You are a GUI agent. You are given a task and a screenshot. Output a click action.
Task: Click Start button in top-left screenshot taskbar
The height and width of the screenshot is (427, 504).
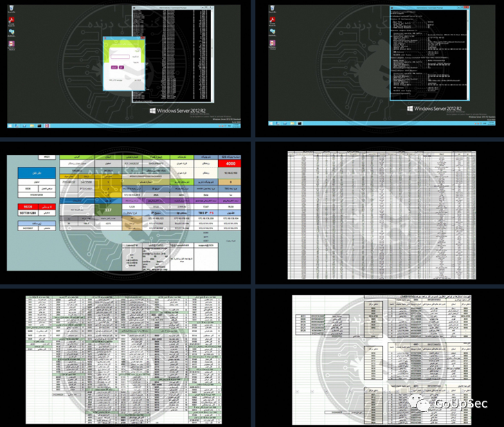tap(10, 127)
